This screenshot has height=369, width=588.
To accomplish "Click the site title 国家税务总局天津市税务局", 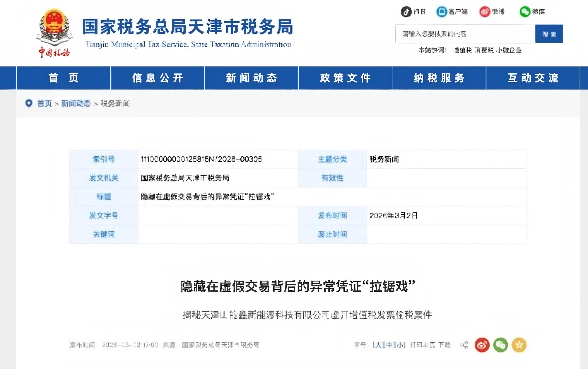I will pyautogui.click(x=187, y=27).
